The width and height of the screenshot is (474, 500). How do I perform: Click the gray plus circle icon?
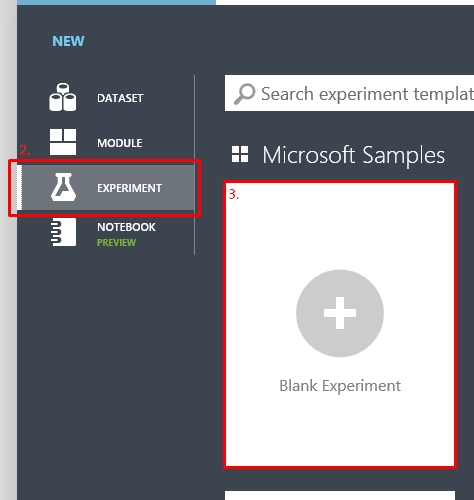(340, 313)
